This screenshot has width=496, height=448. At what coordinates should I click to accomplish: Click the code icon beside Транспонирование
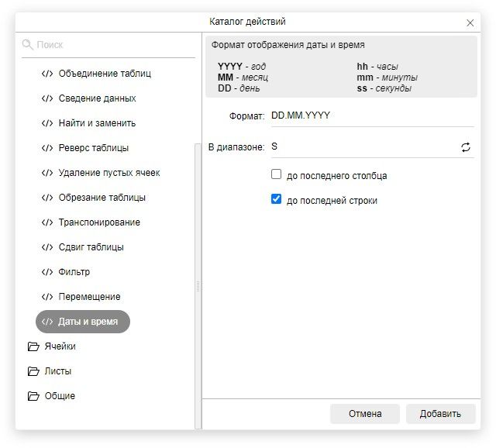coord(47,222)
